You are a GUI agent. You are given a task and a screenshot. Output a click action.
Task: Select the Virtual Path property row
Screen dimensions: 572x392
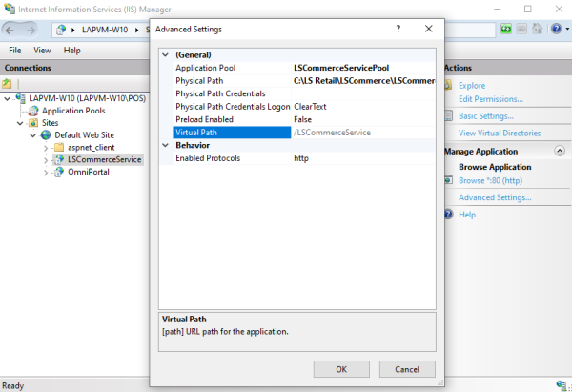pos(304,133)
